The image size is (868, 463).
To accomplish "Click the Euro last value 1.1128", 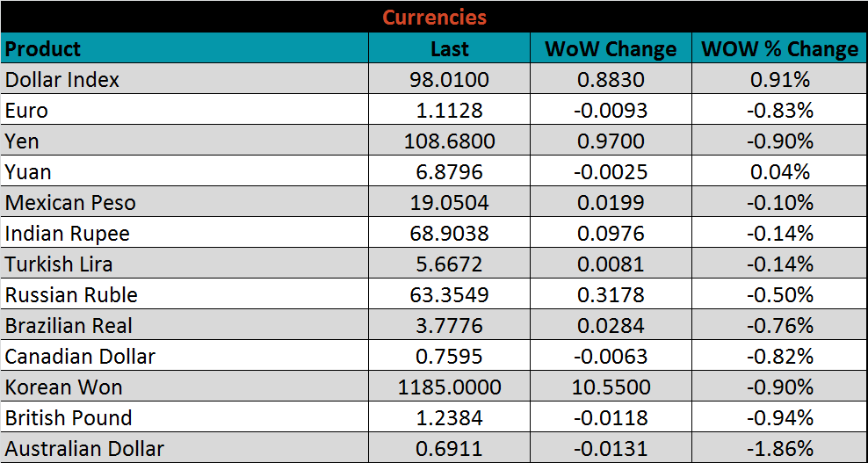I will point(449,111).
